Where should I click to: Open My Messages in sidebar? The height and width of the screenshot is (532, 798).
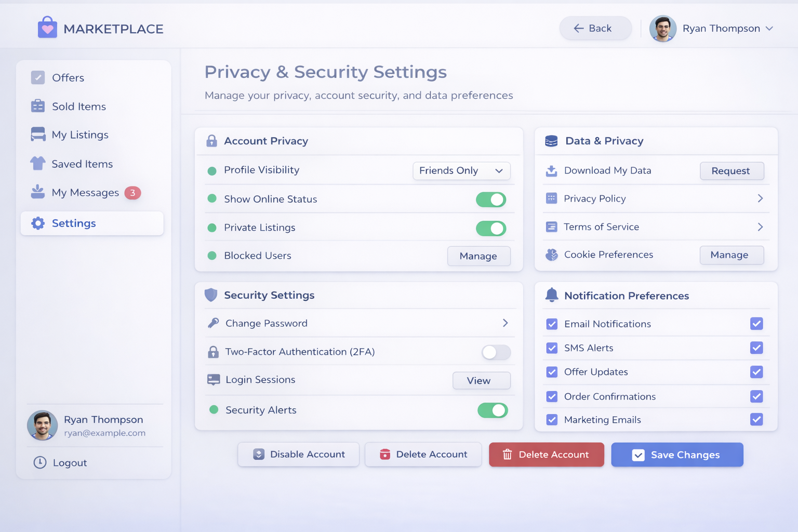(x=85, y=193)
